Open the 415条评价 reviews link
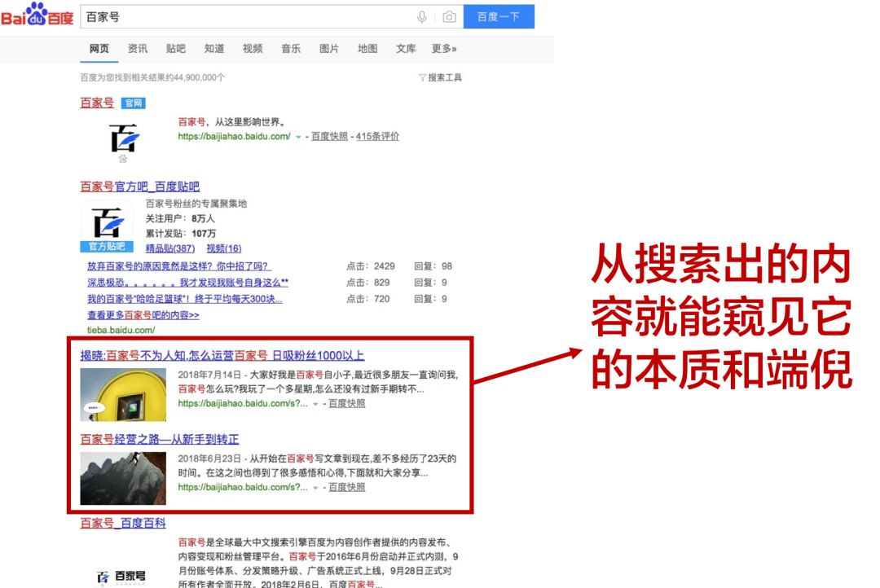Viewport: 880px width, 588px height. click(x=377, y=136)
